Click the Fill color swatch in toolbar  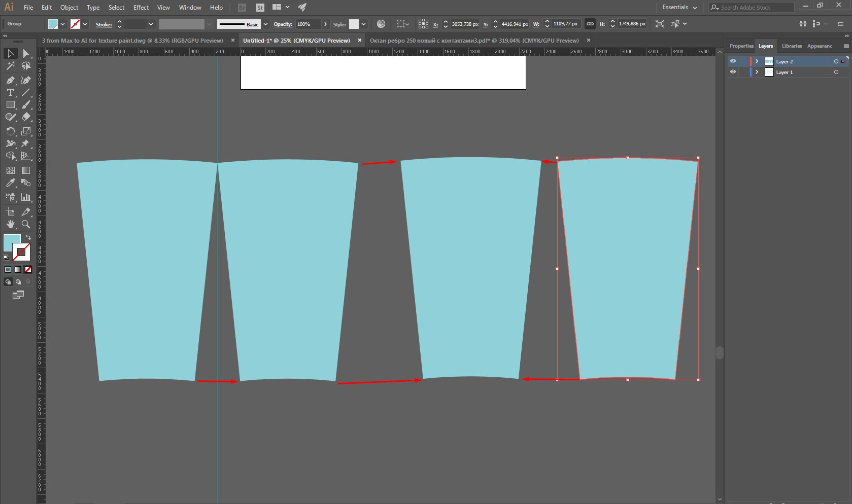click(11, 242)
